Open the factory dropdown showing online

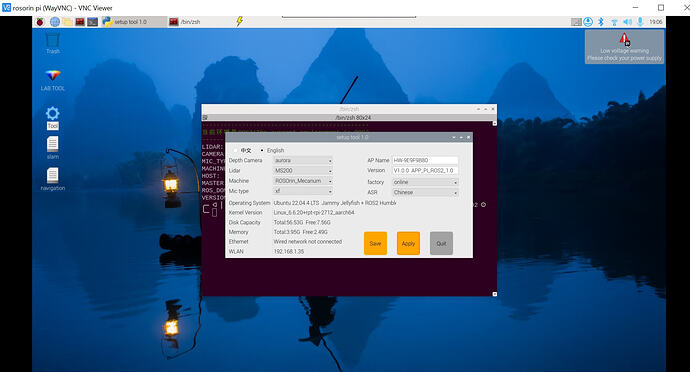click(x=425, y=182)
